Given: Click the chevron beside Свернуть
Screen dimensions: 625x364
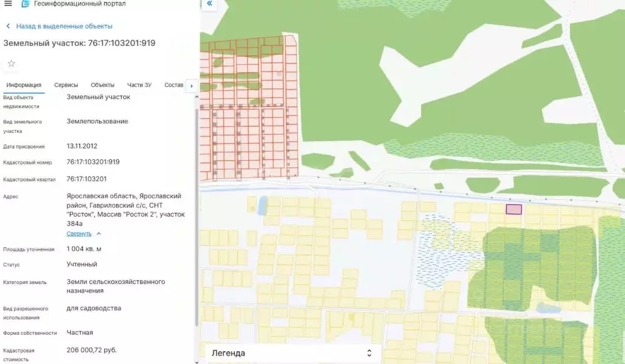Looking at the screenshot, I should coord(99,233).
